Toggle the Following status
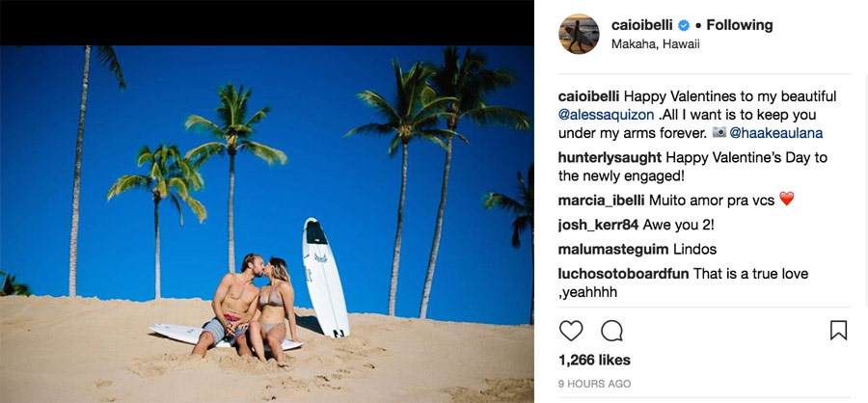868x403 pixels. coord(740,25)
